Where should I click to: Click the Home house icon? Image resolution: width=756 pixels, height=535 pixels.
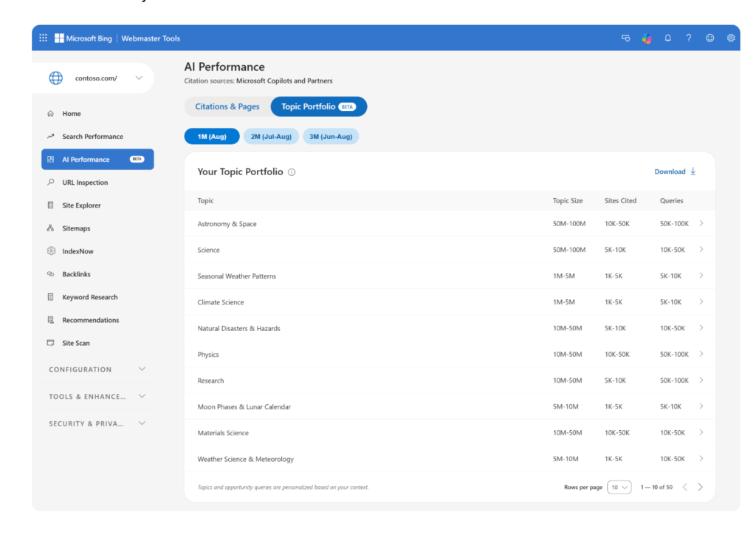[51, 113]
